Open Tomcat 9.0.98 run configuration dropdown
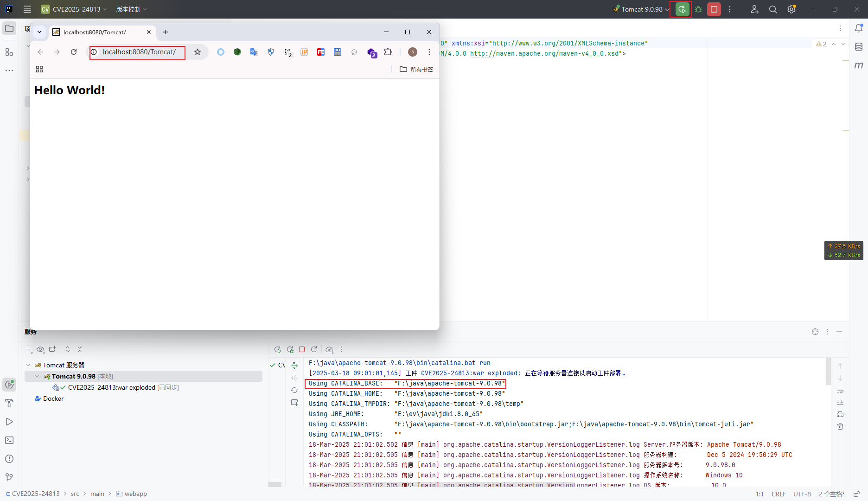This screenshot has width=868, height=501. [642, 9]
